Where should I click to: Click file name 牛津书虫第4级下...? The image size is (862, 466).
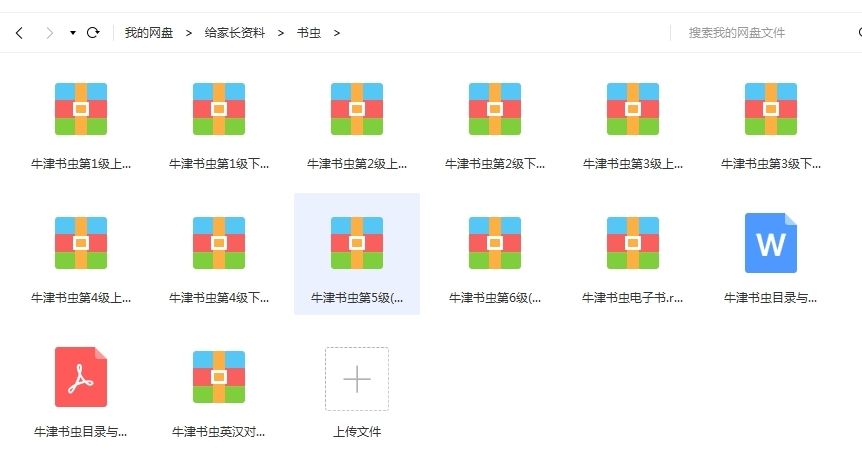(219, 298)
